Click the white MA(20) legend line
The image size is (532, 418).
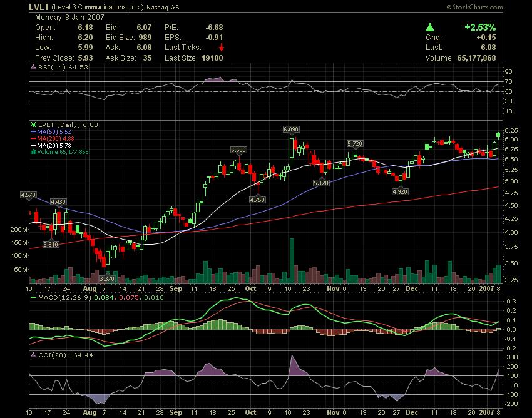[x=34, y=146]
